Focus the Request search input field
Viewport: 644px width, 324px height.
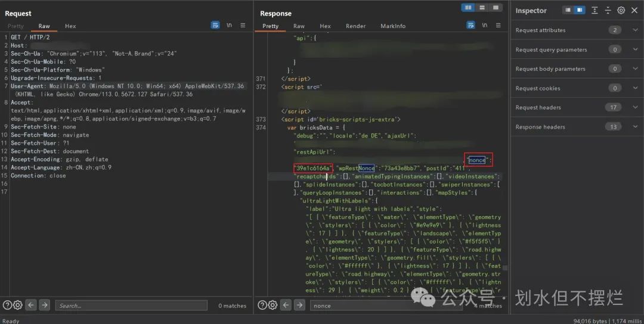131,306
